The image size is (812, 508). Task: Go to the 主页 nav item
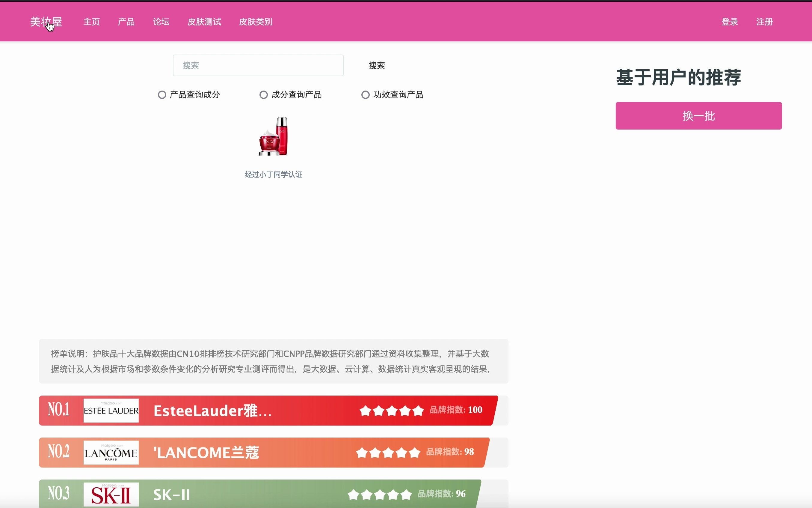[x=92, y=22]
